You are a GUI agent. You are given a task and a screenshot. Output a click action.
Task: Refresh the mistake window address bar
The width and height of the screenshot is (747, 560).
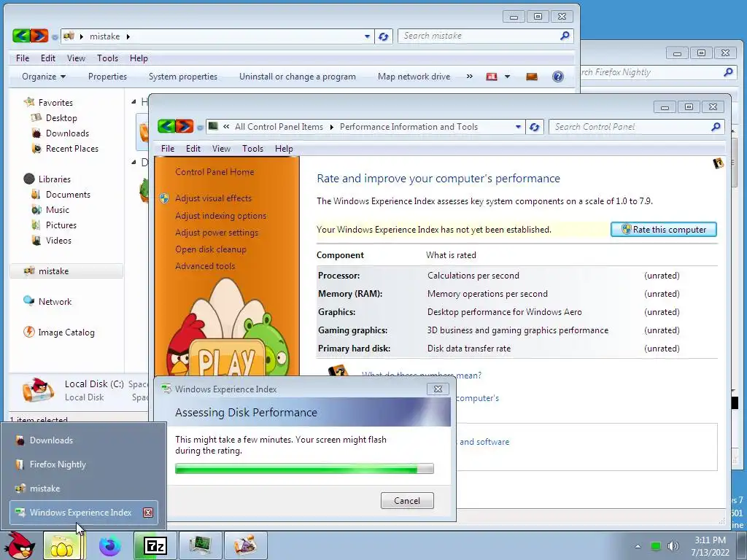384,36
